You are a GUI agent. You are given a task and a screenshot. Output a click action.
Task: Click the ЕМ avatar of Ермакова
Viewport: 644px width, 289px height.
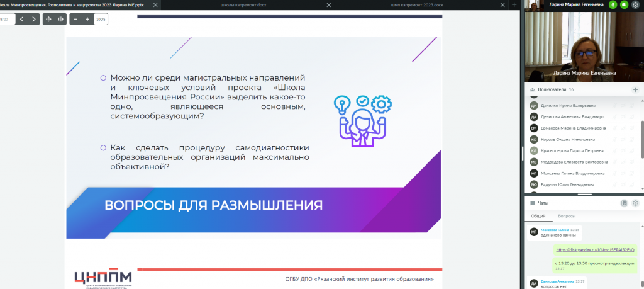pos(534,128)
